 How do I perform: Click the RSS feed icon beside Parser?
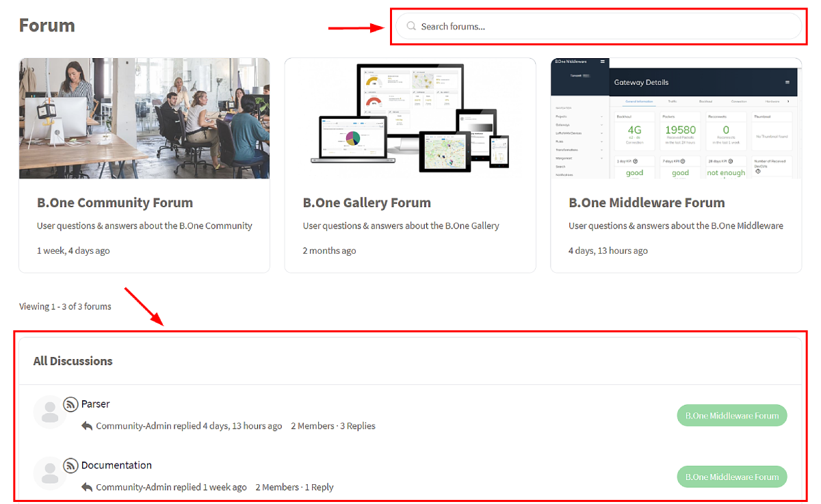coord(70,404)
